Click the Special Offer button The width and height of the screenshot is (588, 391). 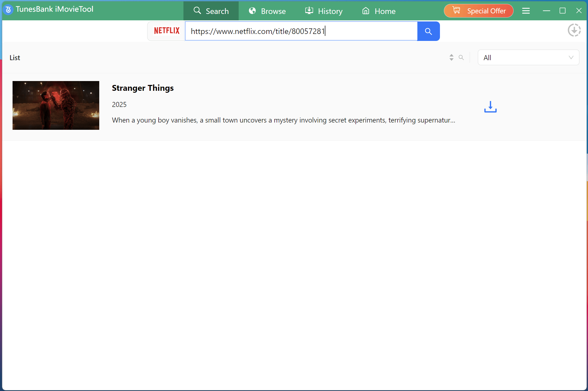[x=478, y=11]
